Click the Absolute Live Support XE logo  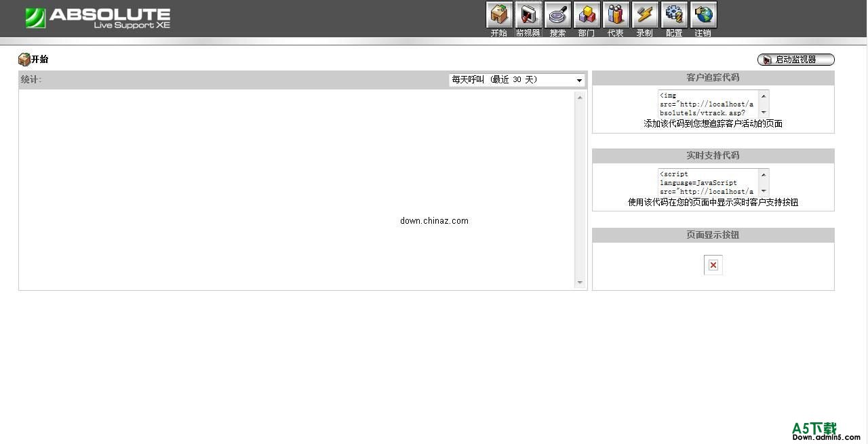pyautogui.click(x=98, y=18)
